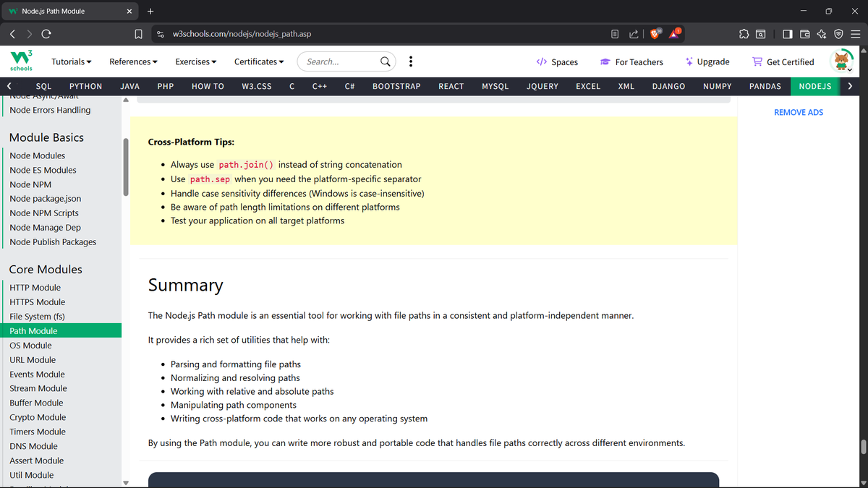Viewport: 868px width, 488px height.
Task: Click the search magnifier icon
Action: click(386, 61)
